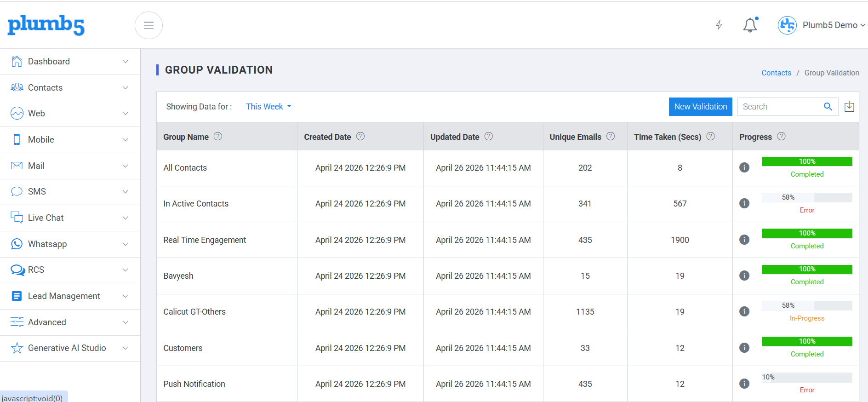Image resolution: width=868 pixels, height=402 pixels.
Task: Click the Plumb5 Demo account avatar
Action: [787, 25]
